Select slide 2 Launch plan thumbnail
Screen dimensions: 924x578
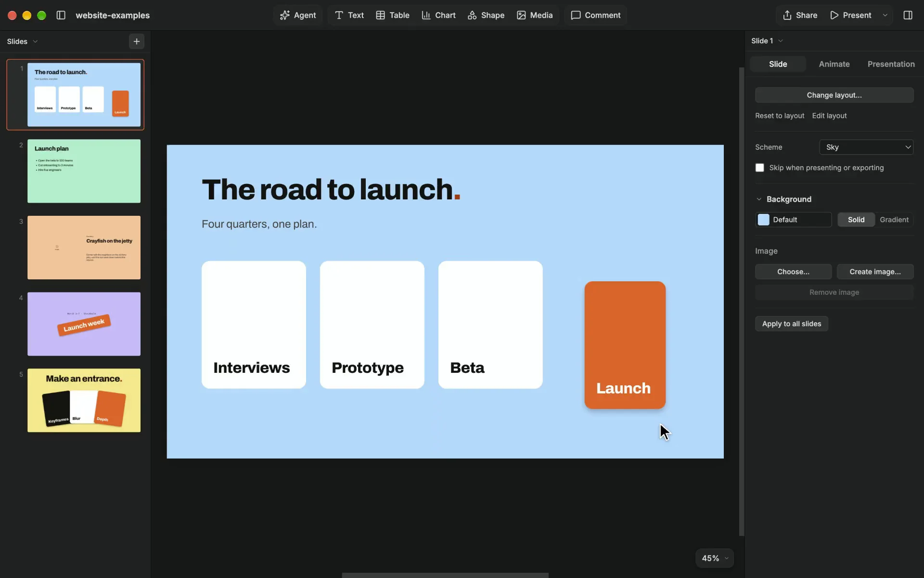tap(84, 171)
